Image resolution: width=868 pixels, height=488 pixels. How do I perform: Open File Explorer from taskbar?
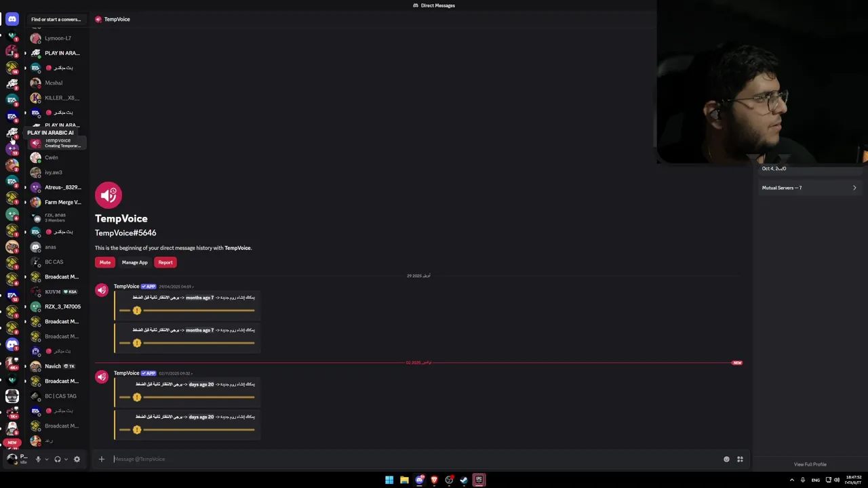pos(404,480)
